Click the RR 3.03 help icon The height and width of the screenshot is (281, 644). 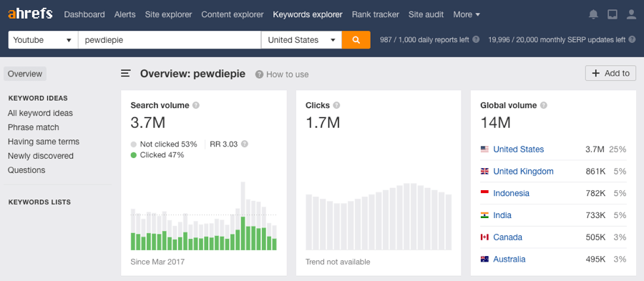point(245,144)
